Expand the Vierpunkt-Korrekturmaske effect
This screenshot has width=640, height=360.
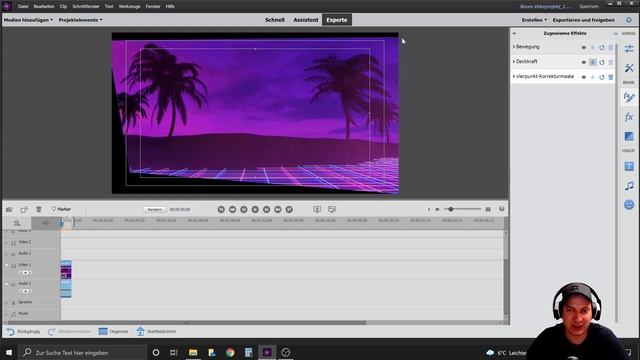(x=514, y=76)
